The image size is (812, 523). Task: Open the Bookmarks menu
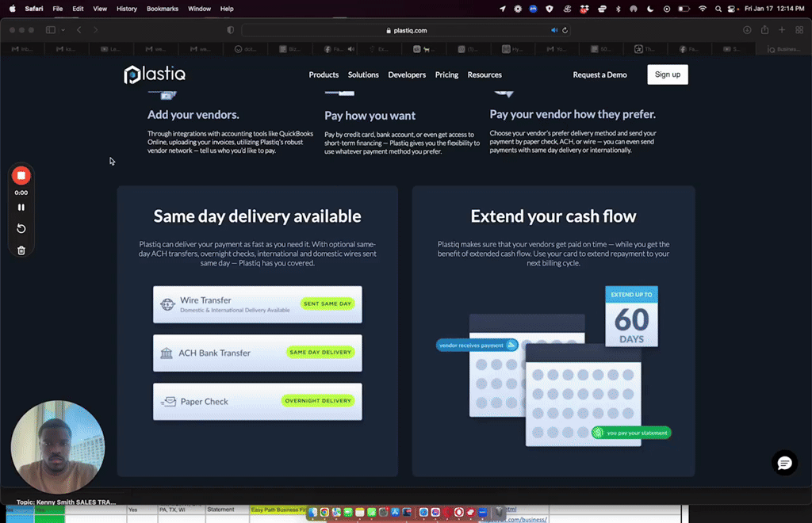point(163,9)
